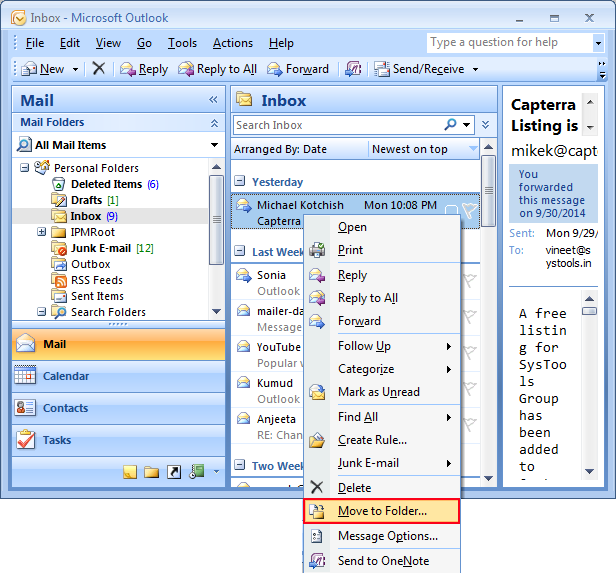Open the Help menu
This screenshot has height=573, width=616.
tap(281, 43)
